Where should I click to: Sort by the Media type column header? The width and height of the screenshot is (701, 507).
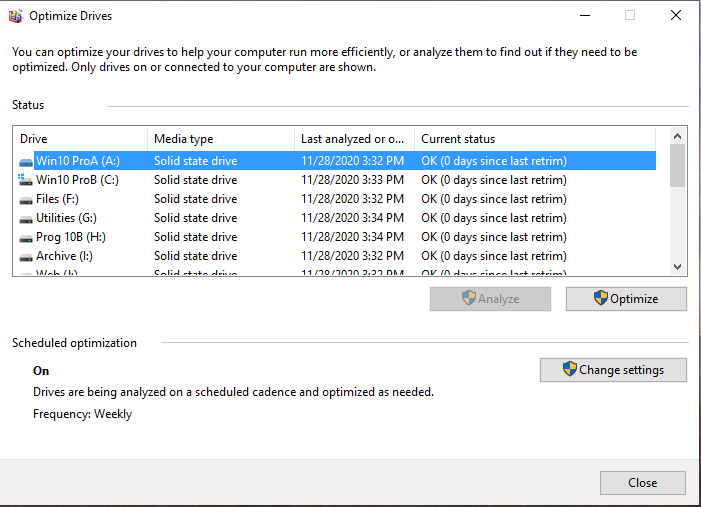220,139
